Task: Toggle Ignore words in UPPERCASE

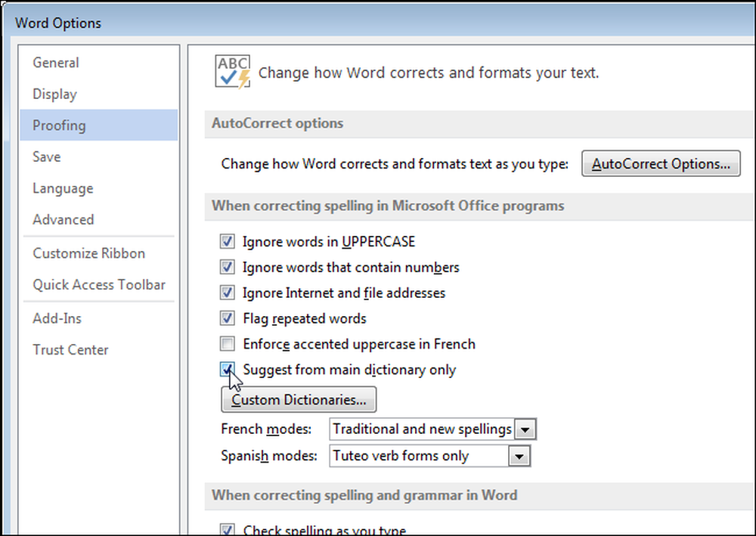Action: coord(227,241)
